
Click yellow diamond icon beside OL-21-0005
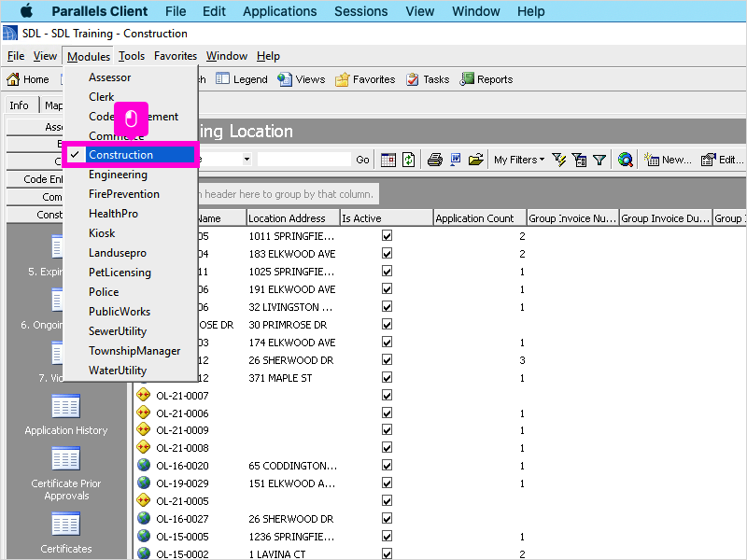144,500
